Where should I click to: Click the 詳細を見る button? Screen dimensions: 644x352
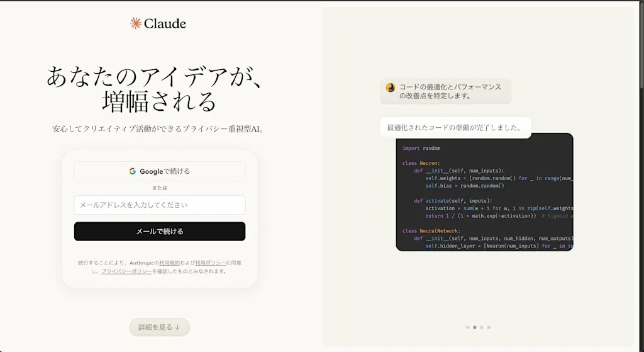[x=160, y=327]
